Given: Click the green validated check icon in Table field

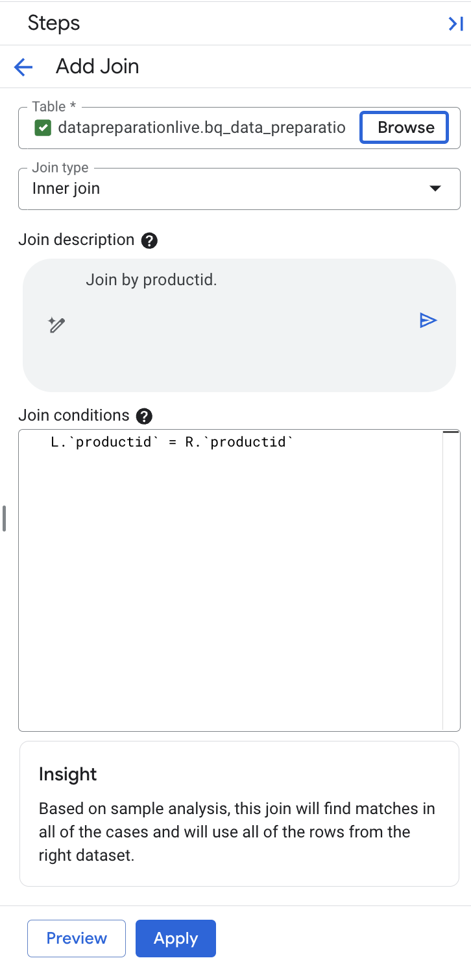Looking at the screenshot, I should 43,128.
